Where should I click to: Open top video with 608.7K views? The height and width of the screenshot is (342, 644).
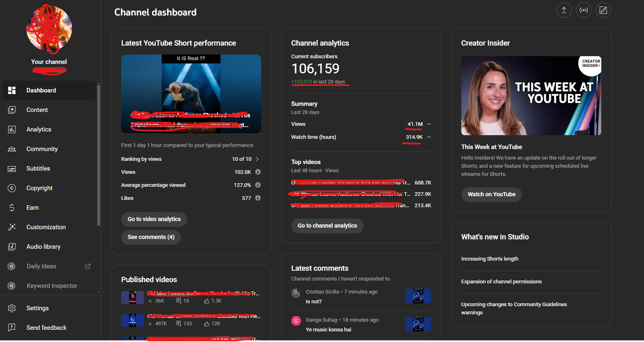coord(361,183)
